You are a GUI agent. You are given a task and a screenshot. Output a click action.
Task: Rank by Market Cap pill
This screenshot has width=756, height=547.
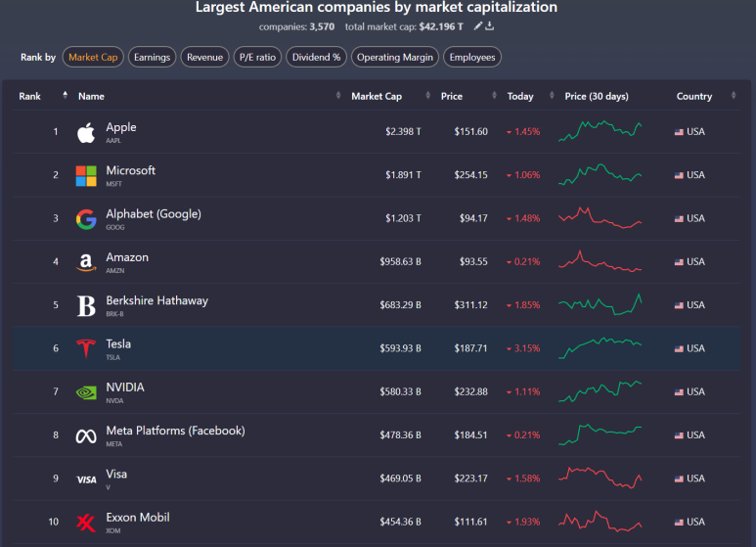pyautogui.click(x=93, y=57)
